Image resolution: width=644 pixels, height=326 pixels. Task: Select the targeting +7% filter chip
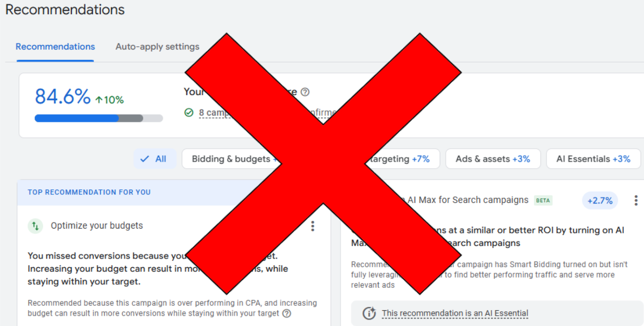point(399,159)
